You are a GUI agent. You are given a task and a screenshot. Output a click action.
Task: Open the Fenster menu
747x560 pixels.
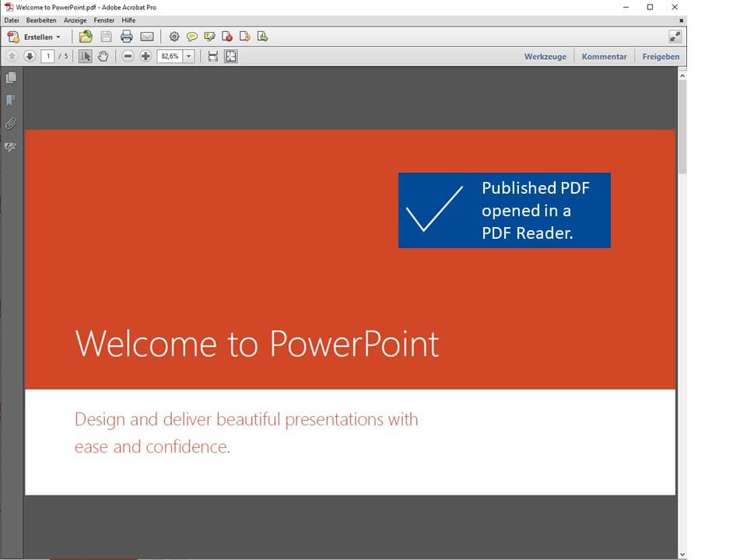pos(103,20)
